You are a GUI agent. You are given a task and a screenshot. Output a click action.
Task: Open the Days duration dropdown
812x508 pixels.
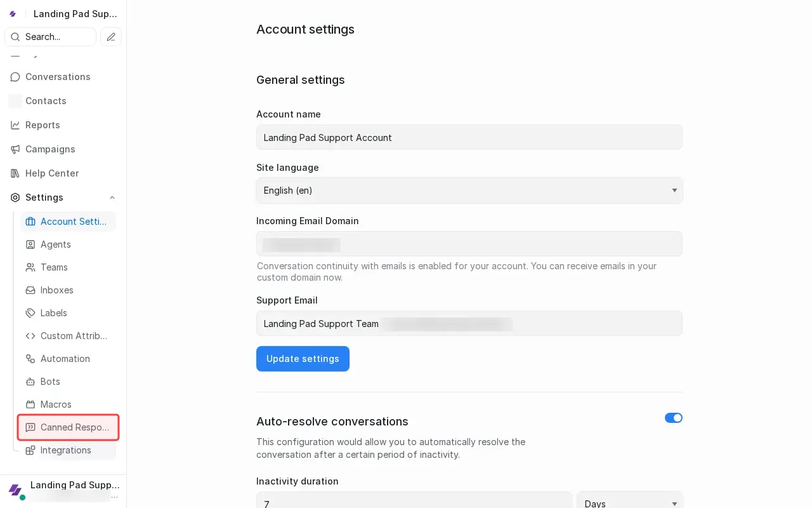coord(629,503)
